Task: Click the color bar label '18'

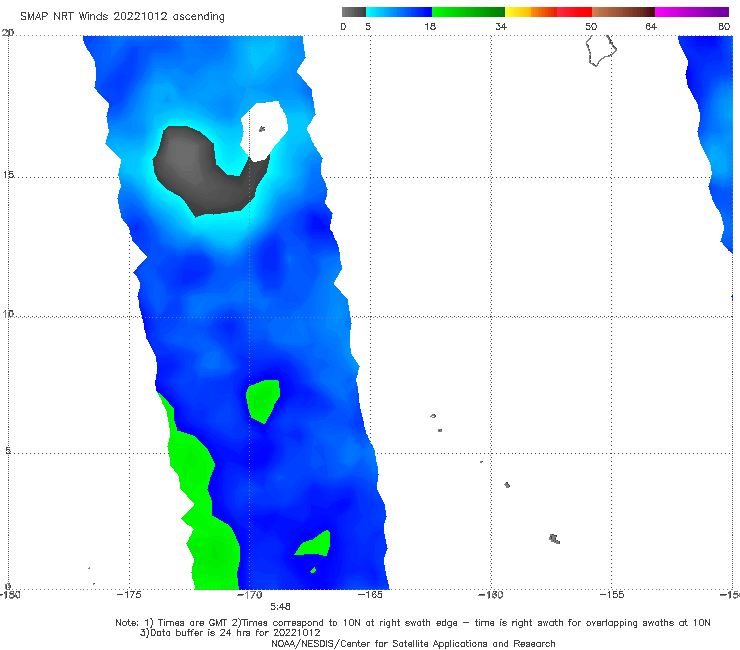Action: click(430, 26)
